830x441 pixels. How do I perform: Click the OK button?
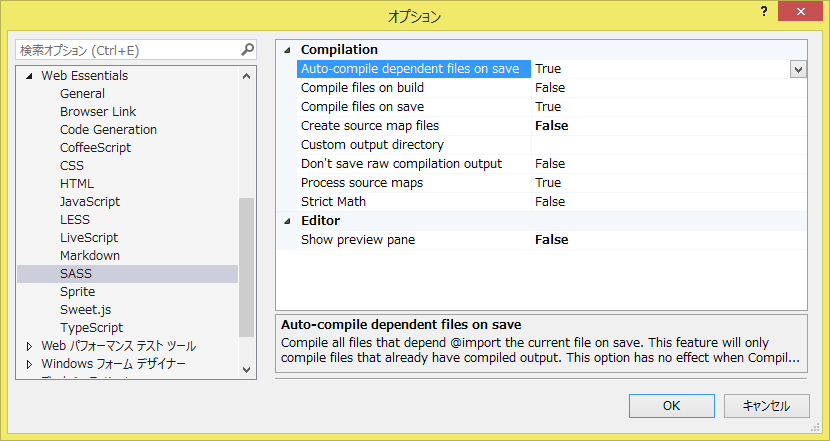coord(670,405)
